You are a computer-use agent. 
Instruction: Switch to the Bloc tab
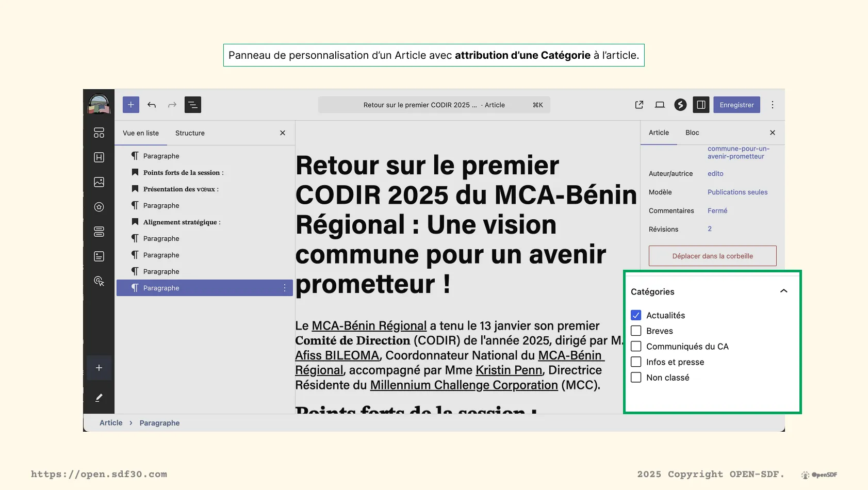[x=692, y=133]
